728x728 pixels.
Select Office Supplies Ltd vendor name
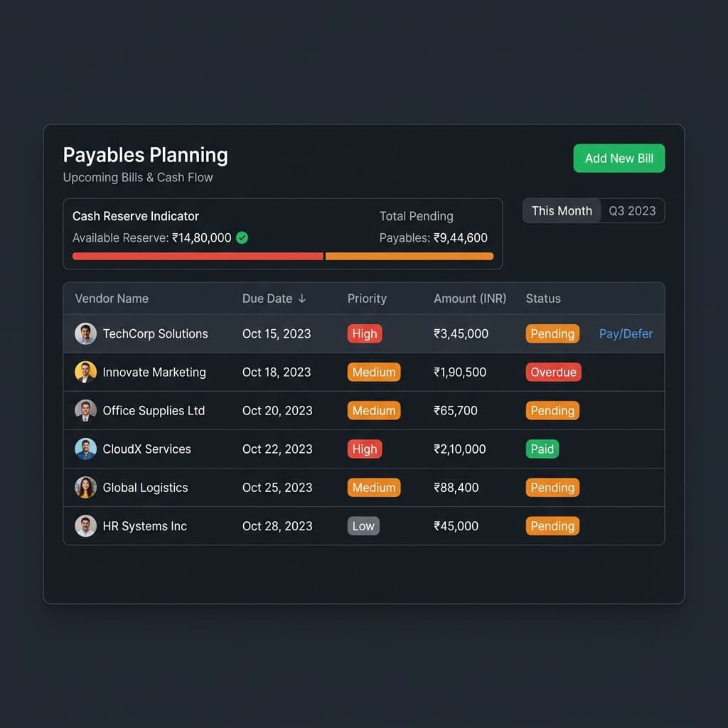tap(154, 411)
